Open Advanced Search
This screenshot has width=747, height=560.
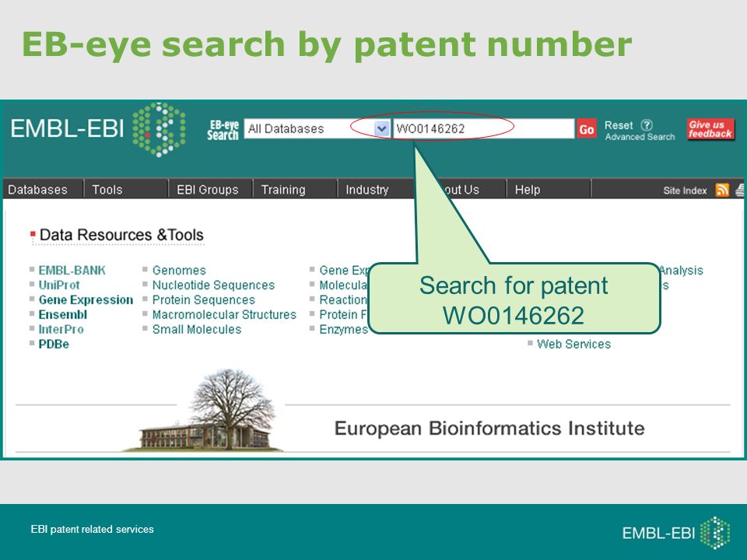(x=640, y=137)
